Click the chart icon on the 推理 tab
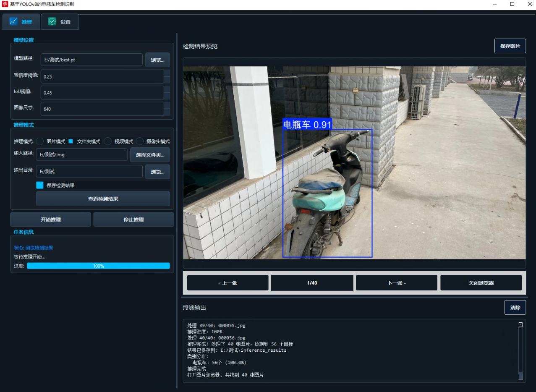Viewport: 536px width, 392px height. point(13,21)
